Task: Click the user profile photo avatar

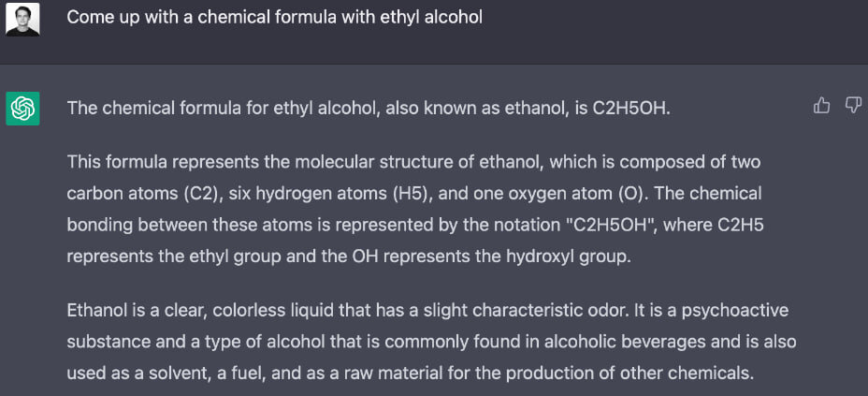Action: click(x=22, y=20)
